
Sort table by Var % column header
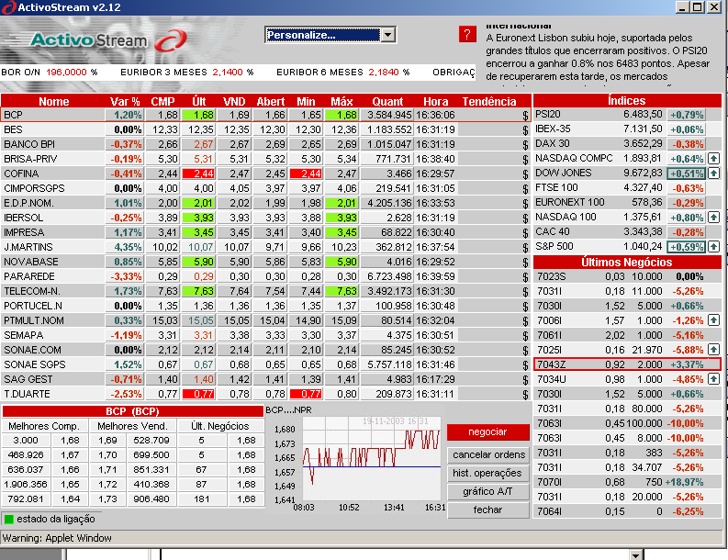coord(125,101)
